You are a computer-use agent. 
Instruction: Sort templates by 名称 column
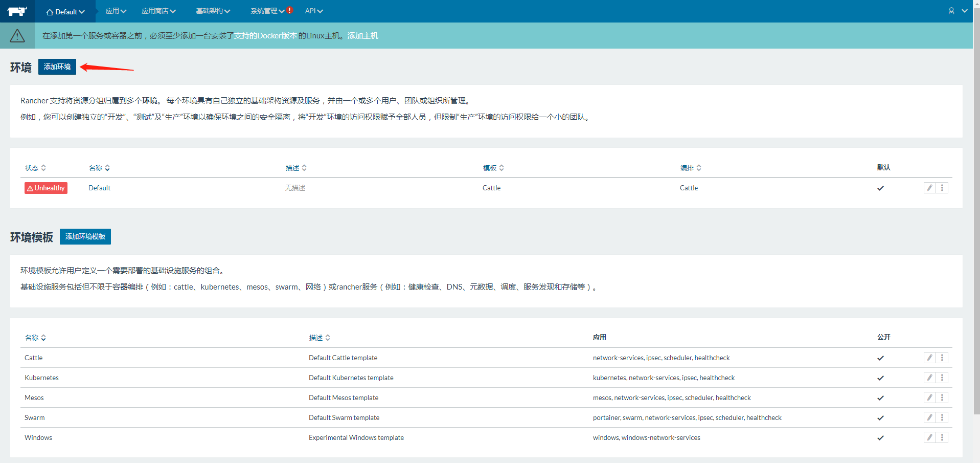pos(36,338)
